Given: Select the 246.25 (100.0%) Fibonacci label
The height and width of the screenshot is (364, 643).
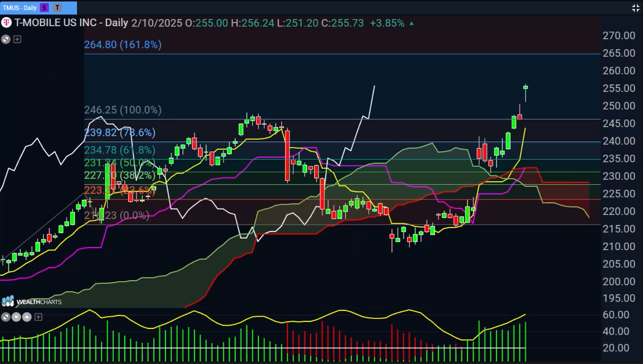Looking at the screenshot, I should point(122,110).
